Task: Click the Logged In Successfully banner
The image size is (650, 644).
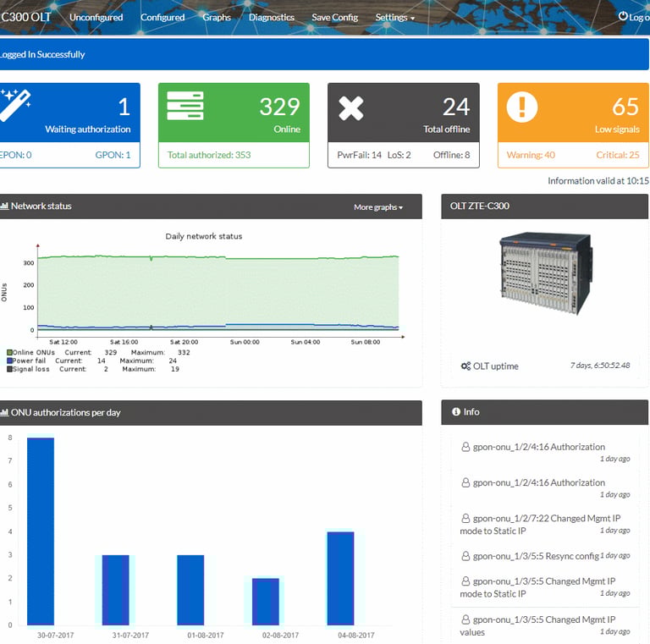Action: point(324,54)
